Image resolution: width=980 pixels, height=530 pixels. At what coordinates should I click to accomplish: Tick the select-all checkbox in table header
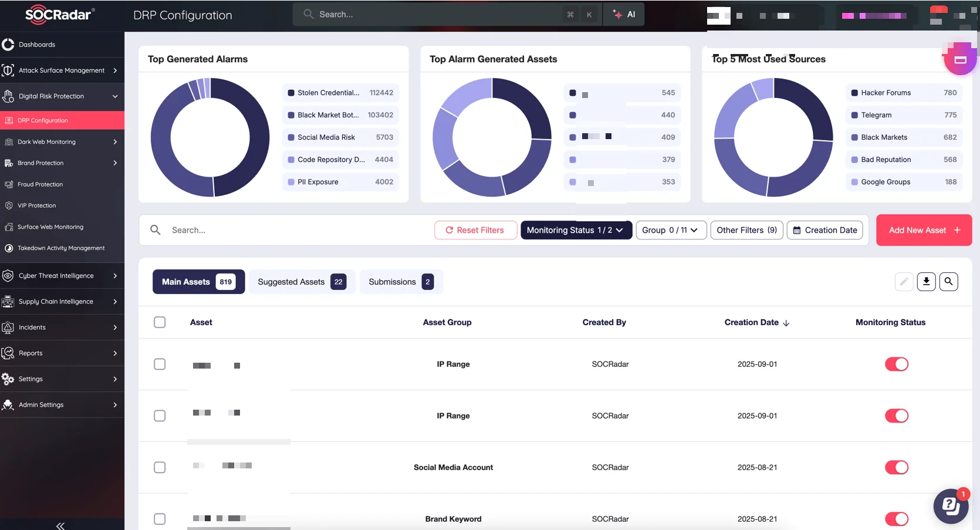pos(160,322)
